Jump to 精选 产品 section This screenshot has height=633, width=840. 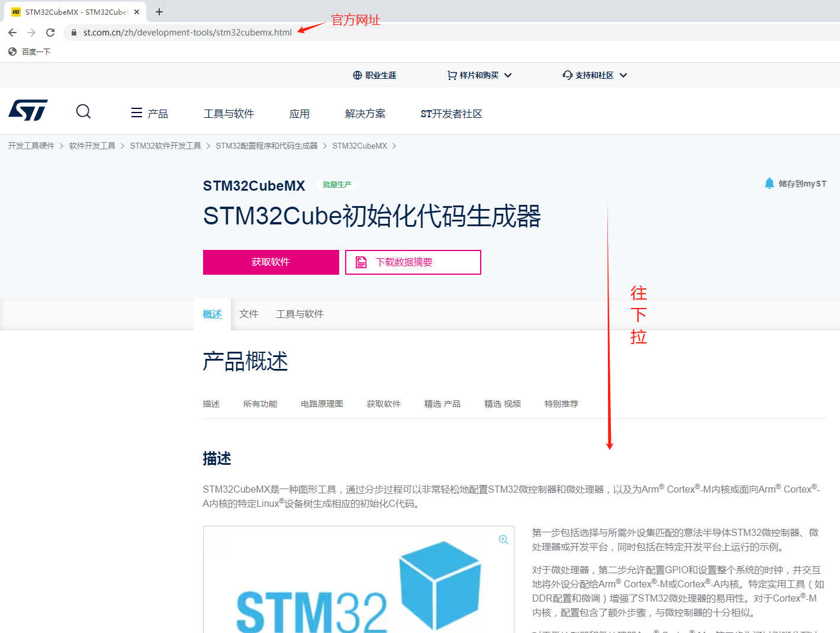(x=443, y=404)
